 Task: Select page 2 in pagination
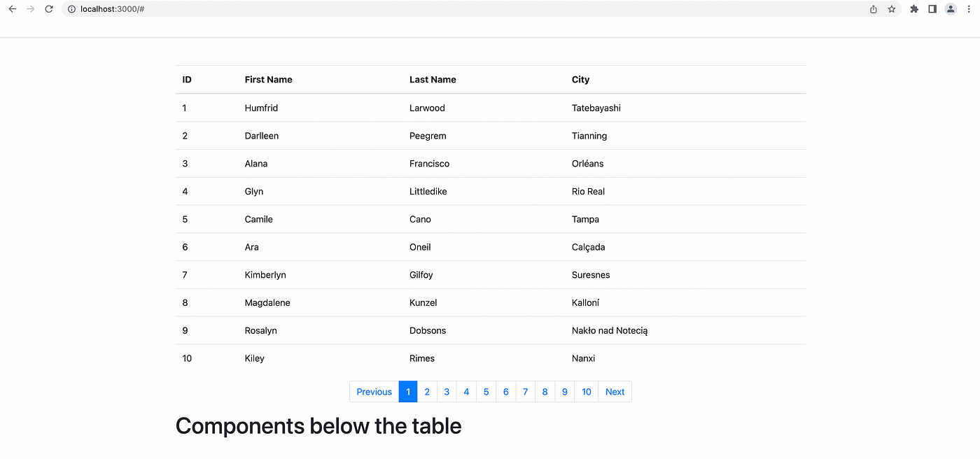(427, 392)
